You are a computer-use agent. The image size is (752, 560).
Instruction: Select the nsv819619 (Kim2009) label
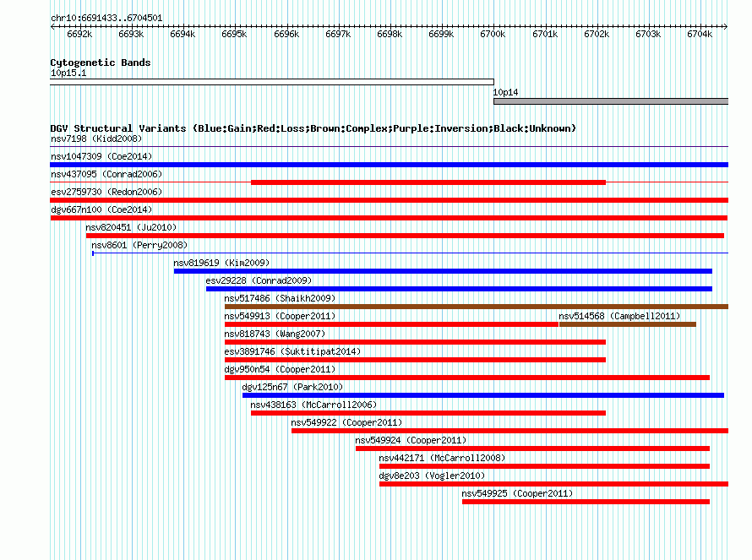[x=221, y=264]
